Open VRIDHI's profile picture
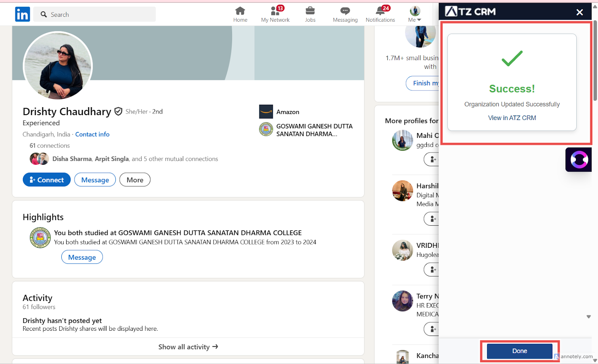The width and height of the screenshot is (598, 364). coord(403,250)
